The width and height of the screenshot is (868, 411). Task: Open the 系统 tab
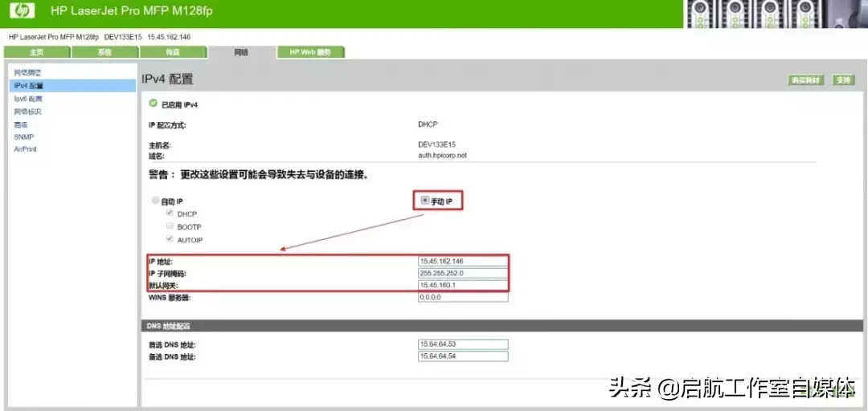[x=104, y=52]
